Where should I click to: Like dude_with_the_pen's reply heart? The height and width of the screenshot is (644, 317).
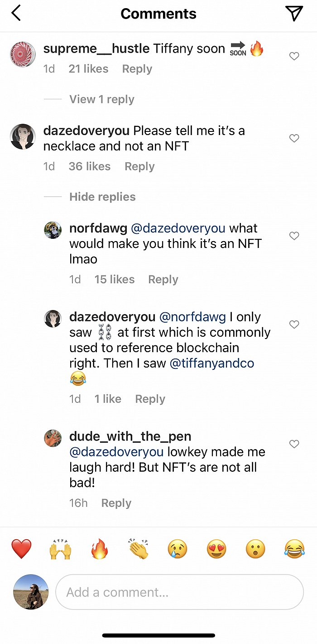coord(294,444)
